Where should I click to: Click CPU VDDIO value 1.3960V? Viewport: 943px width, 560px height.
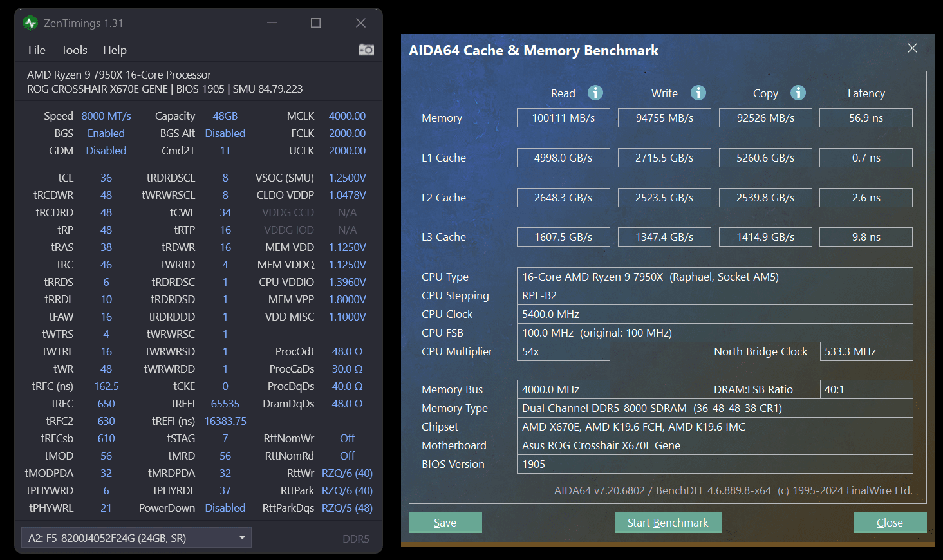click(347, 282)
